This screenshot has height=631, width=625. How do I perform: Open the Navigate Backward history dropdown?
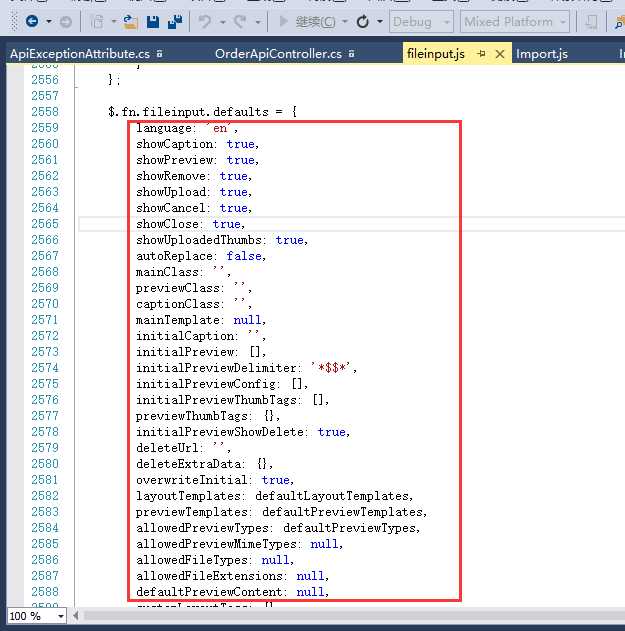48,21
